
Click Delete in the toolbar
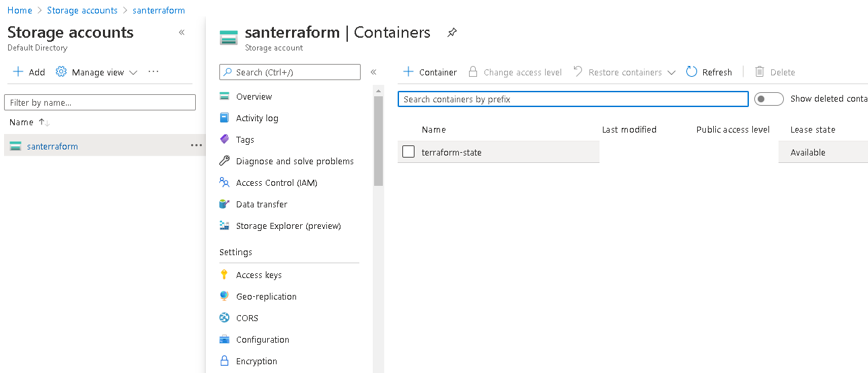point(774,72)
